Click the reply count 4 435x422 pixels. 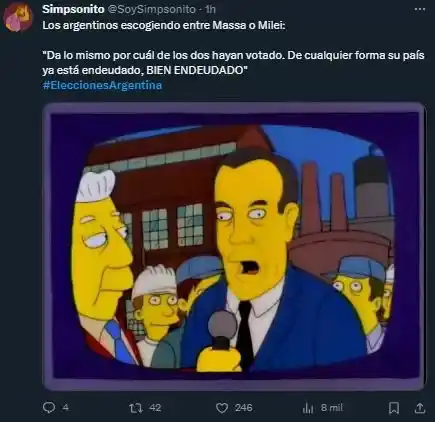tap(66, 408)
